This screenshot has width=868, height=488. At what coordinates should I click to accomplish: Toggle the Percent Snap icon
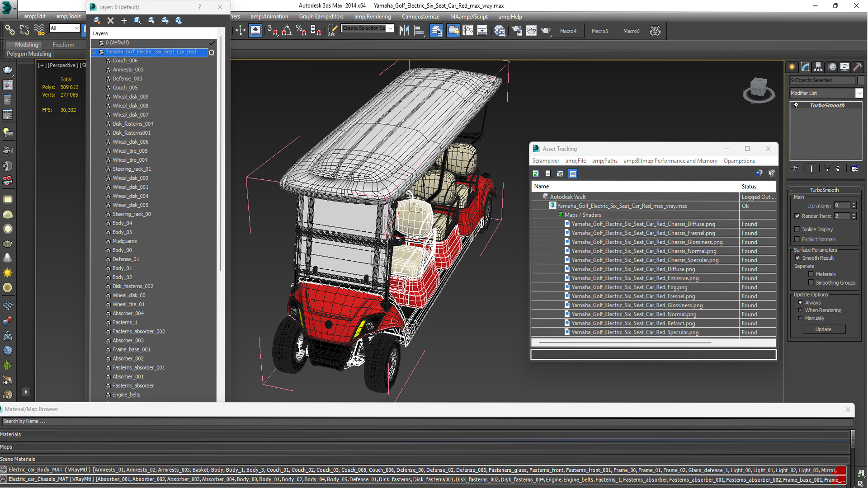301,30
